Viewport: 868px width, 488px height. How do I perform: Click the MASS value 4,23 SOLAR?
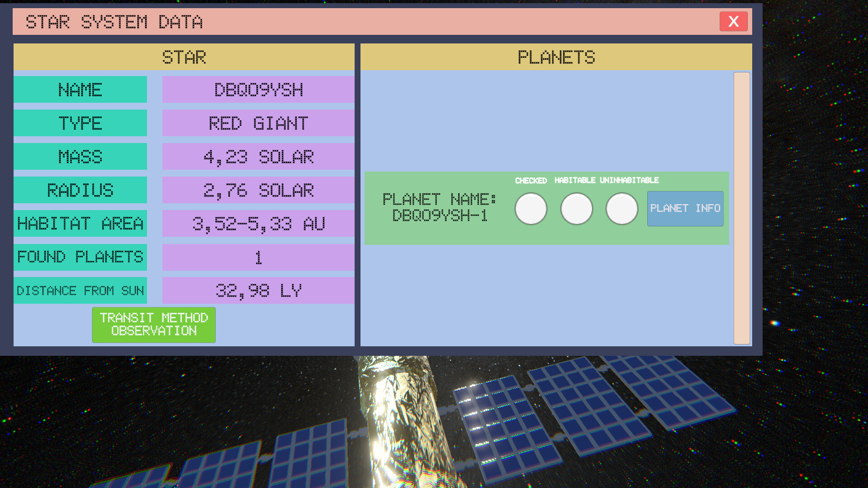(257, 156)
